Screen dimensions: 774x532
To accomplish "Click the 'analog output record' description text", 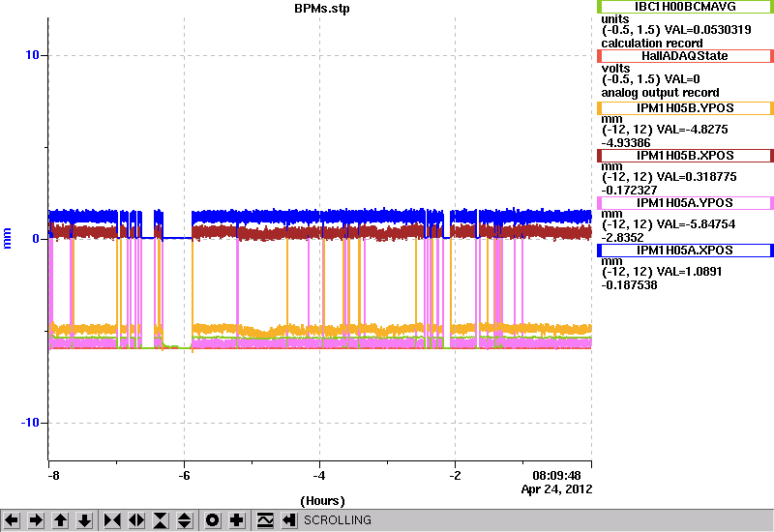I will pos(660,93).
